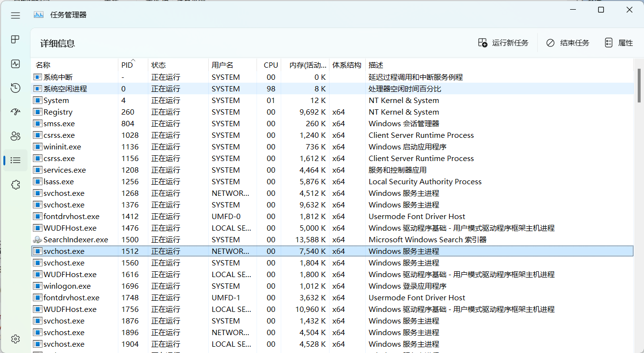Open the Performance page in sidebar

[x=15, y=63]
